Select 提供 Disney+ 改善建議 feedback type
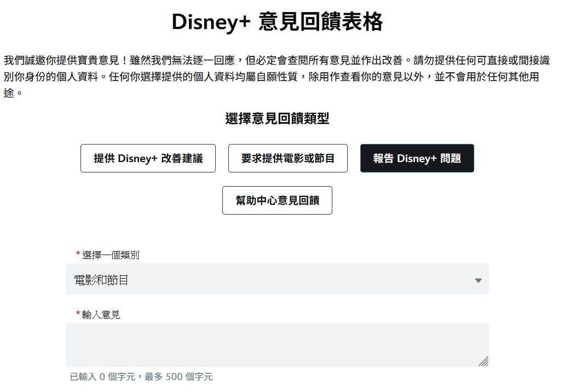The height and width of the screenshot is (392, 564). (148, 158)
